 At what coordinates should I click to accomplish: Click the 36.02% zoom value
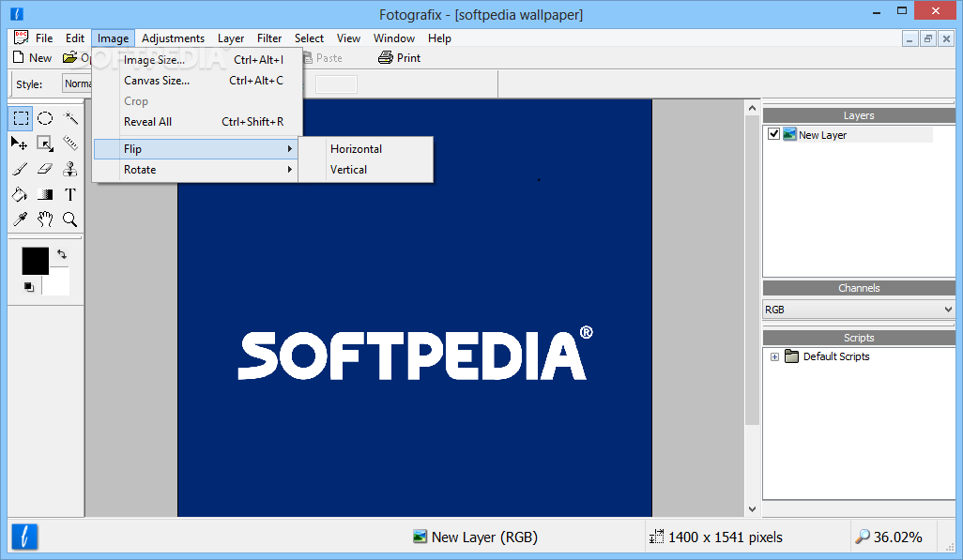pos(898,537)
